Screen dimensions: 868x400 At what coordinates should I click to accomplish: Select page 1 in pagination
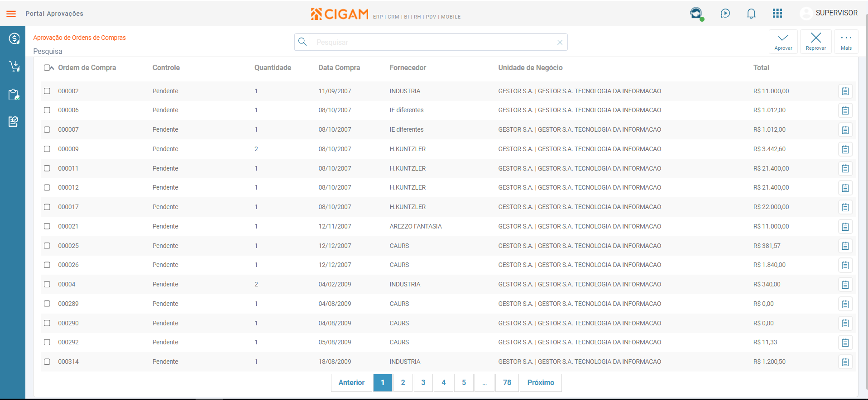[383, 383]
